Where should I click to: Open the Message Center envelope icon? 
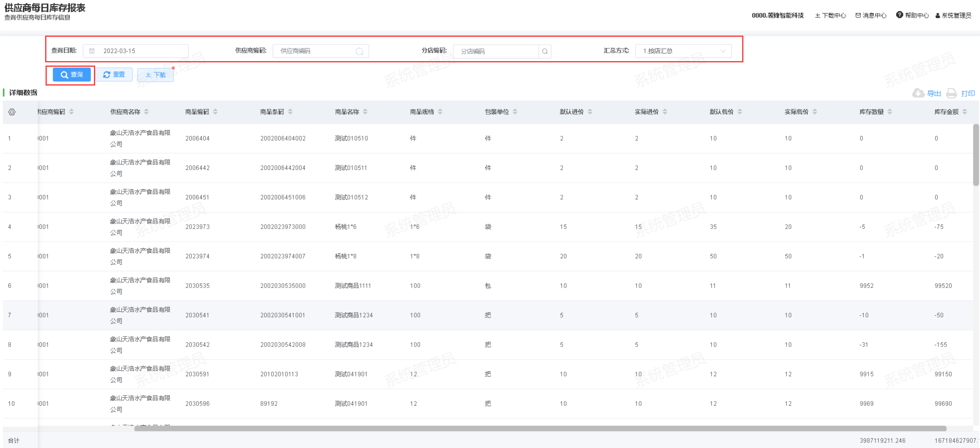click(x=858, y=15)
